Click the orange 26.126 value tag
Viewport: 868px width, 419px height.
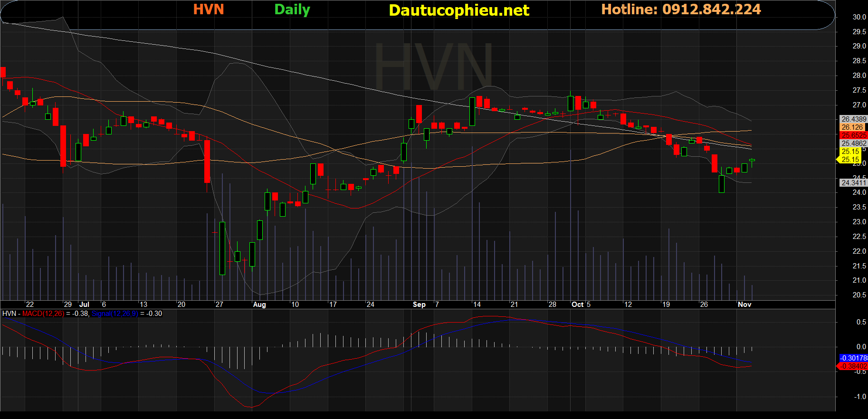click(x=852, y=127)
